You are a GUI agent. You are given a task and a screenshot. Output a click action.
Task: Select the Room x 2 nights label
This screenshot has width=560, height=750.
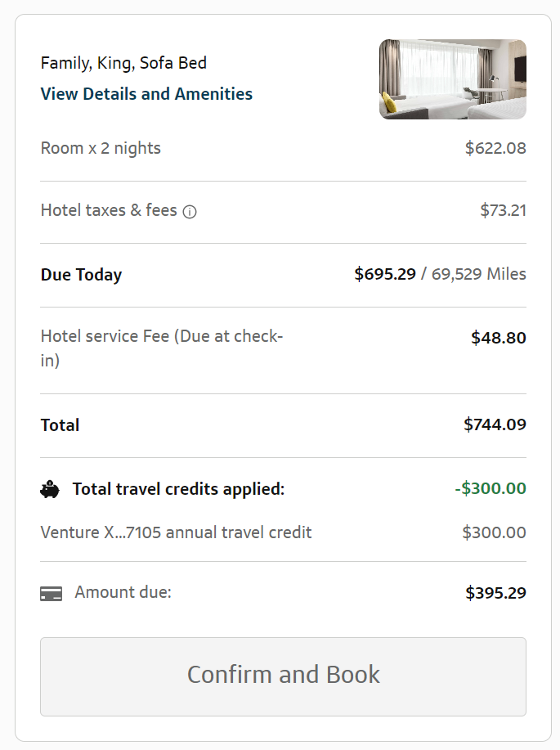point(101,148)
